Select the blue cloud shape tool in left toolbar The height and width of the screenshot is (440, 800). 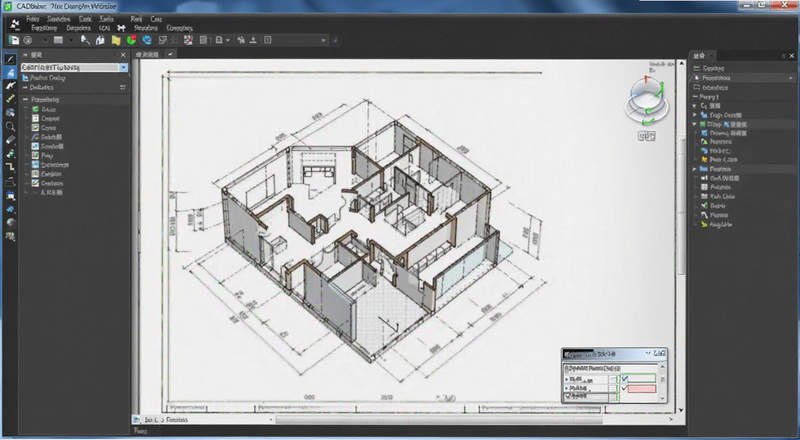[10, 209]
